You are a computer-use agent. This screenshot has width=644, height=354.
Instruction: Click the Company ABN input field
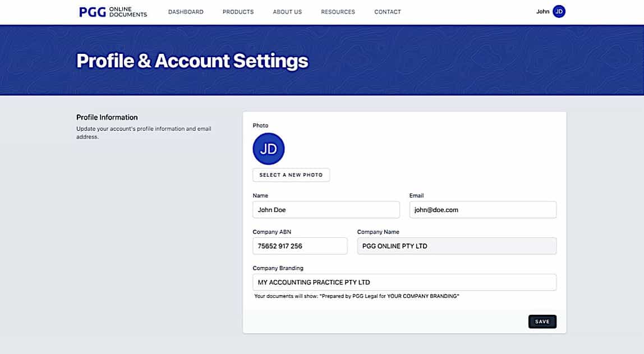[300, 246]
